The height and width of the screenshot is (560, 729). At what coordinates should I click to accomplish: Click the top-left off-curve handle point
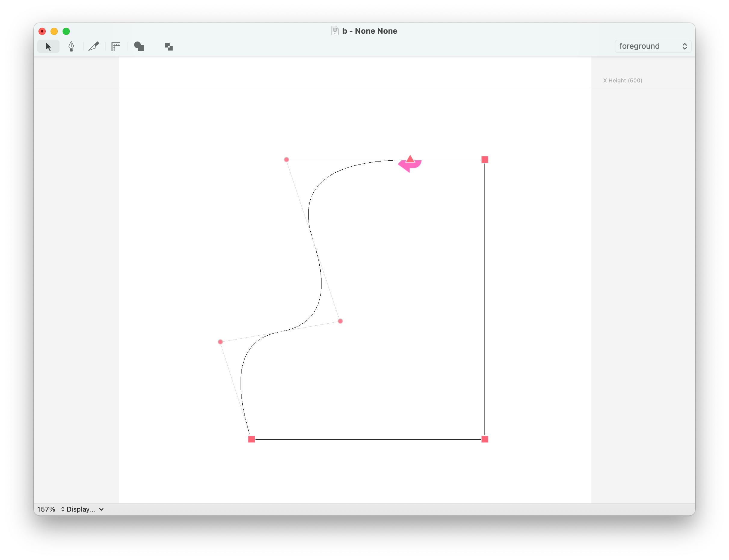pos(286,160)
